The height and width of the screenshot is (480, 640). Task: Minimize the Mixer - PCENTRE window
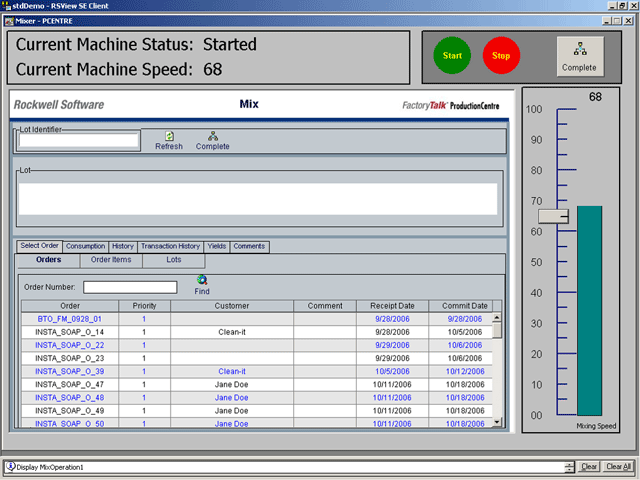point(607,21)
